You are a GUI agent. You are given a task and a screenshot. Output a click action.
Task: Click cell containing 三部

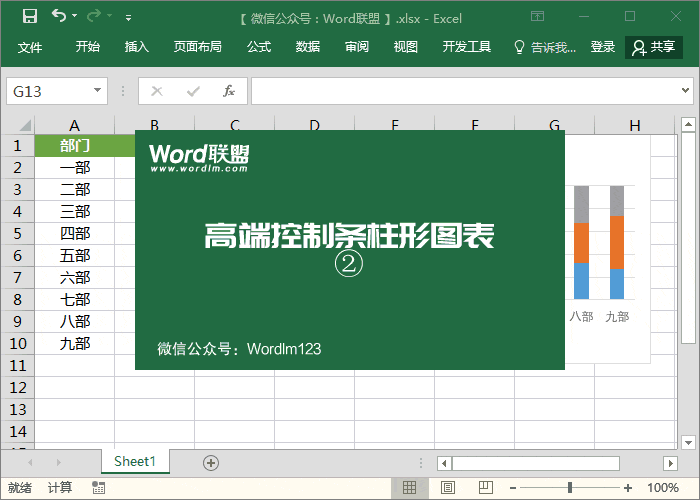[75, 212]
